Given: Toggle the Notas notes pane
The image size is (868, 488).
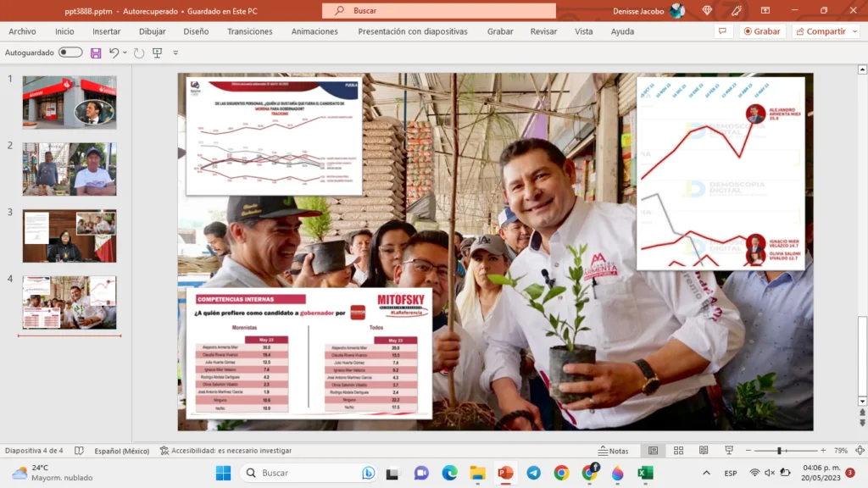Looking at the screenshot, I should pos(614,451).
